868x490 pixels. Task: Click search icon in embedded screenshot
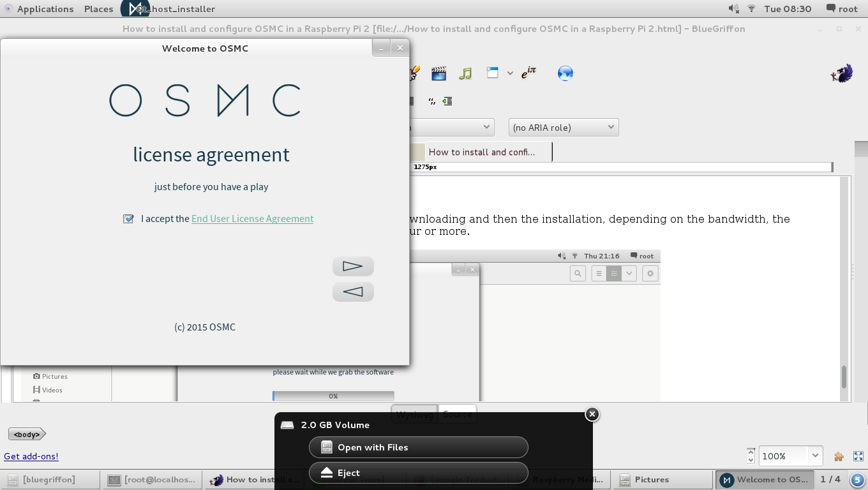[x=578, y=274]
